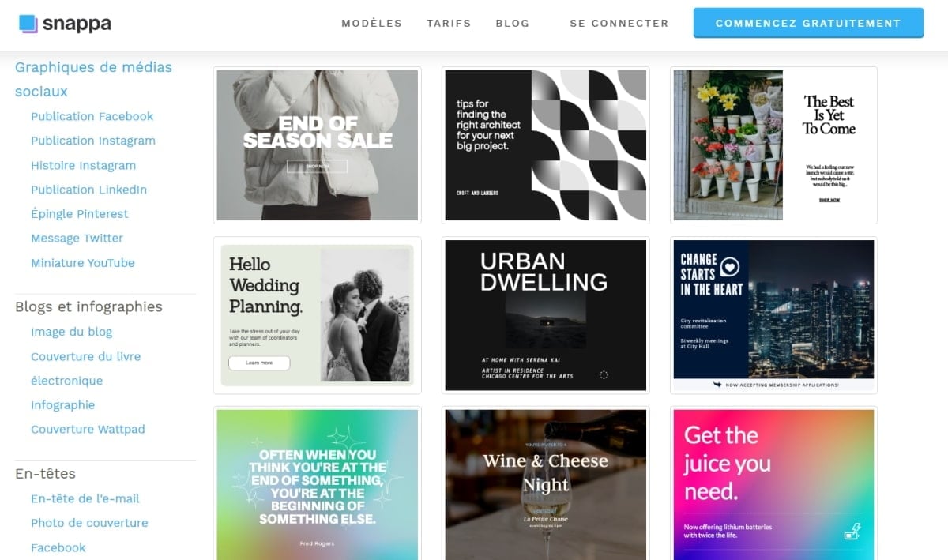
Task: Open the Modèles menu item
Action: pyautogui.click(x=371, y=23)
